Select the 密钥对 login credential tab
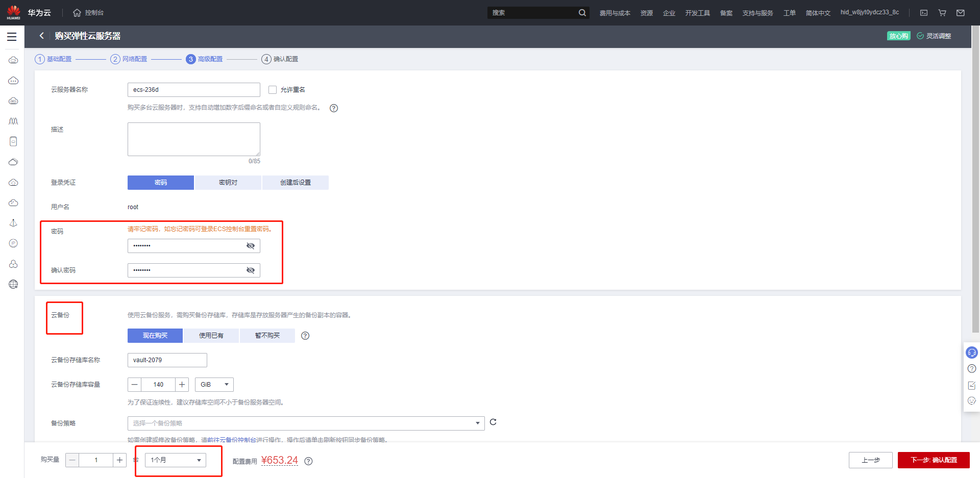The image size is (980, 478). (x=228, y=183)
